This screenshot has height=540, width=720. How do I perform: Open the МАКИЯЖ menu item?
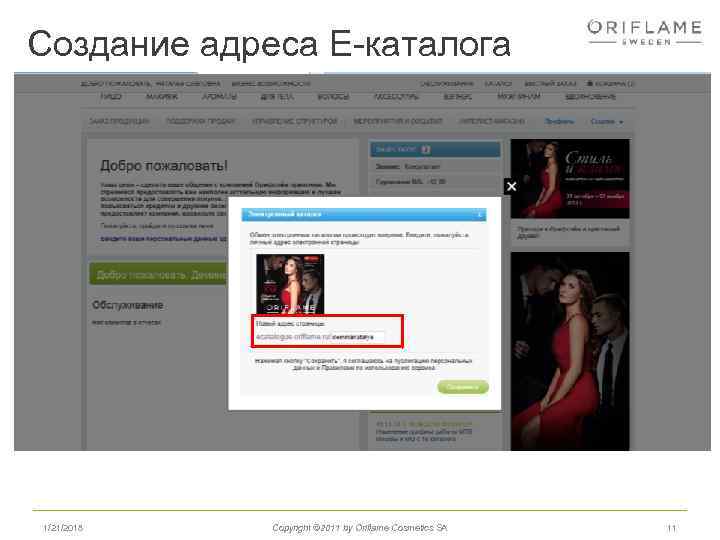coord(161,97)
